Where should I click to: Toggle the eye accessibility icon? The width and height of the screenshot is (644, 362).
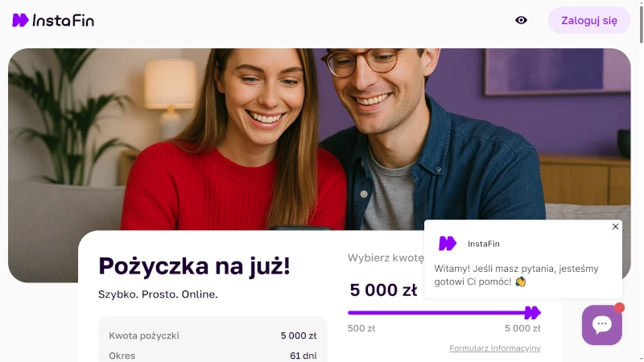point(521,20)
